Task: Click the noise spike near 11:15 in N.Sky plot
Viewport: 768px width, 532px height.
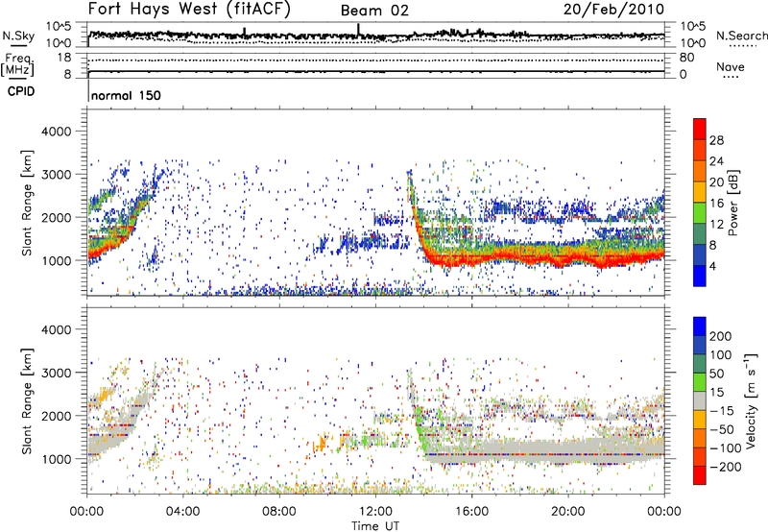Action: click(x=358, y=30)
